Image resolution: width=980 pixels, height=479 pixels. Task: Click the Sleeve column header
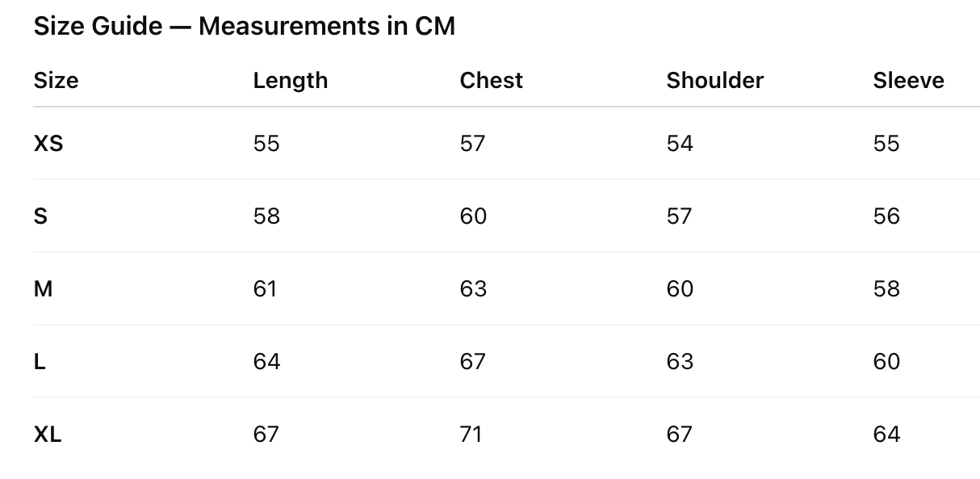(x=908, y=81)
